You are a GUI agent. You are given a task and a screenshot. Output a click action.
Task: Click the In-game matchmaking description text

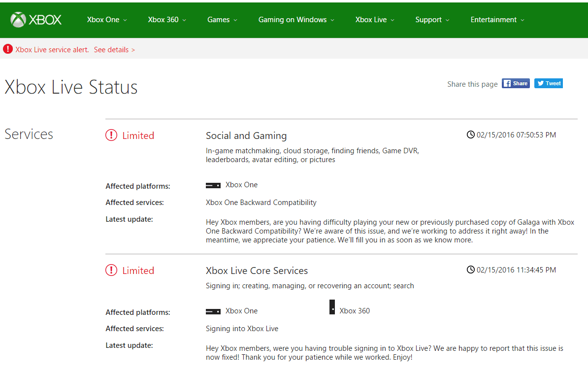pyautogui.click(x=312, y=155)
